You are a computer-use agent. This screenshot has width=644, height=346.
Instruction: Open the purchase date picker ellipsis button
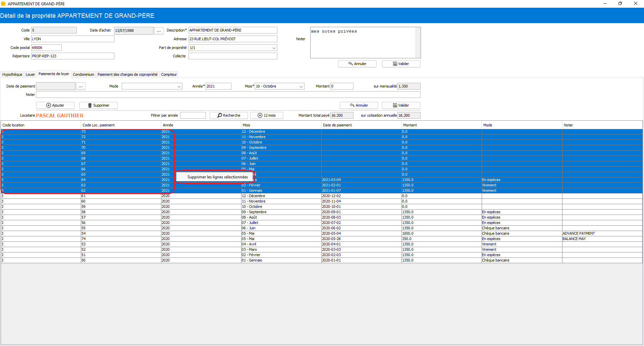tap(159, 31)
